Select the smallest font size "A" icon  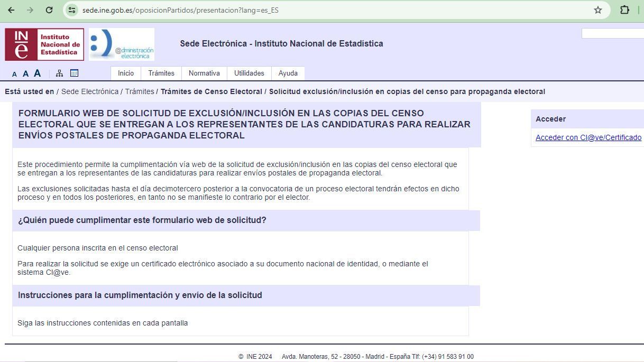[15, 74]
